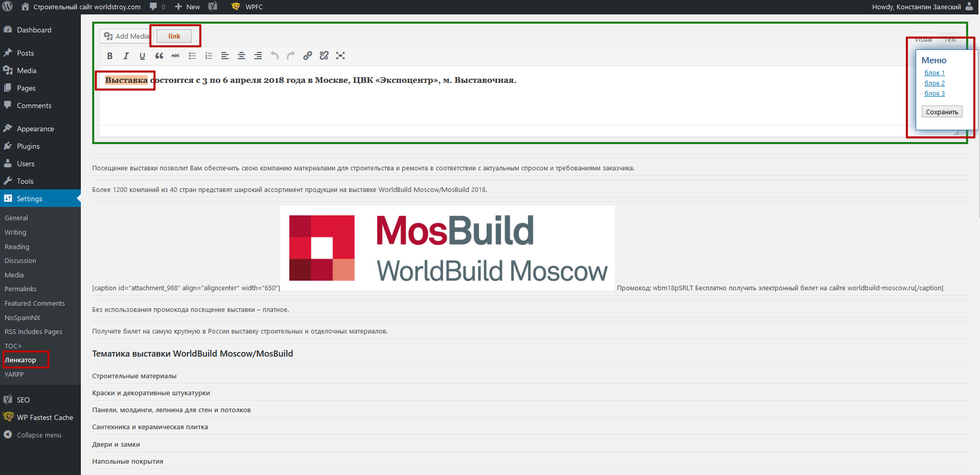Image resolution: width=980 pixels, height=475 pixels.
Task: Open Dashboard in the sidebar
Action: [x=40, y=30]
